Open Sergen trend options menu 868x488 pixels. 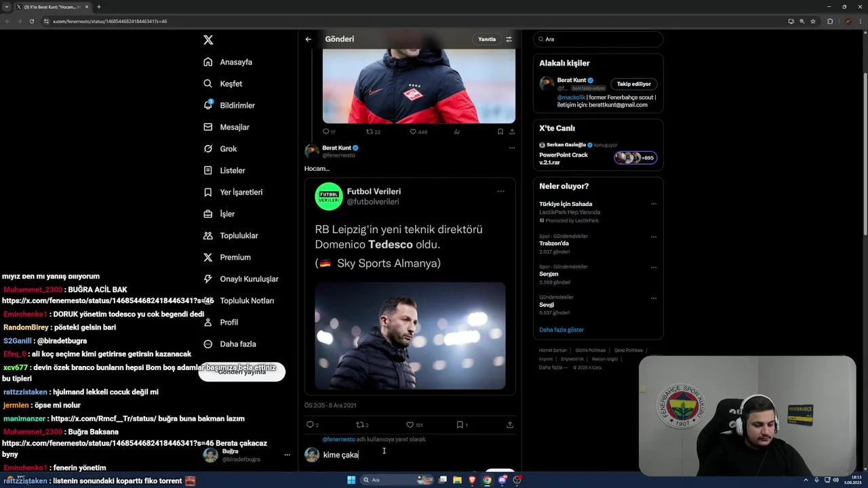point(654,268)
